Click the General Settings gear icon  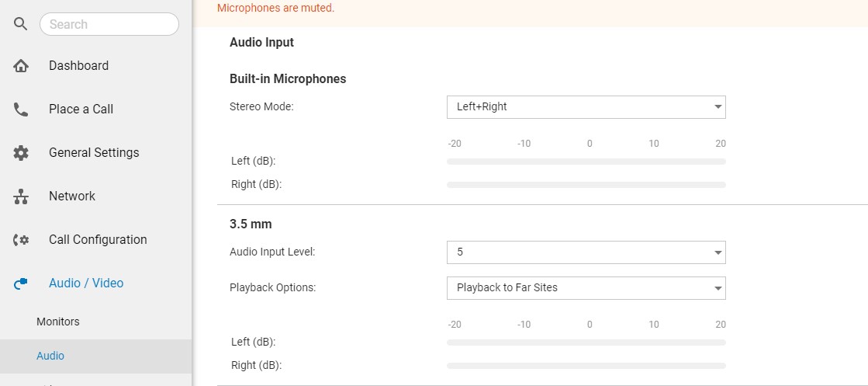20,153
